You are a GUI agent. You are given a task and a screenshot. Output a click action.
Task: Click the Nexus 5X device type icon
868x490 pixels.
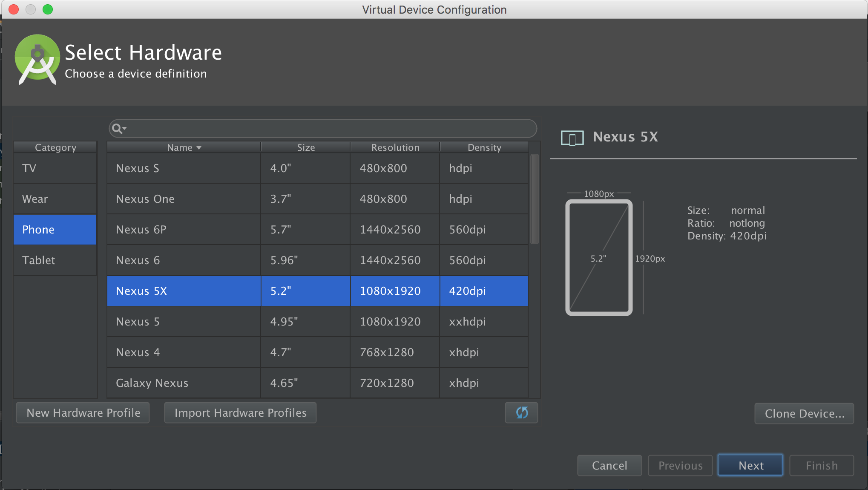[x=572, y=138]
